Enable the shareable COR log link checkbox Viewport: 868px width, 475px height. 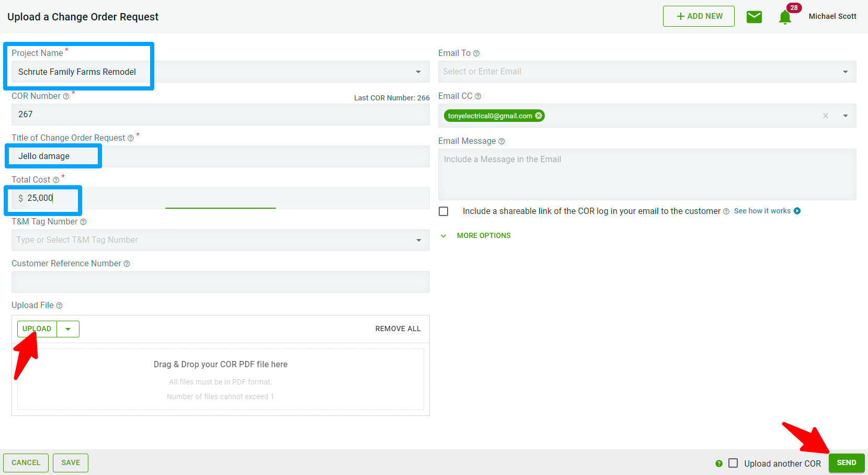pyautogui.click(x=443, y=211)
